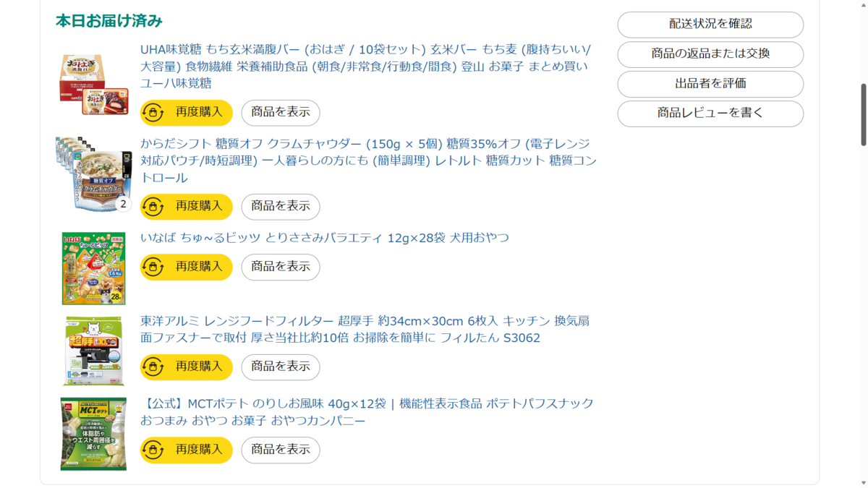Open the クラムチャウダー product thumbnail

[x=94, y=174]
